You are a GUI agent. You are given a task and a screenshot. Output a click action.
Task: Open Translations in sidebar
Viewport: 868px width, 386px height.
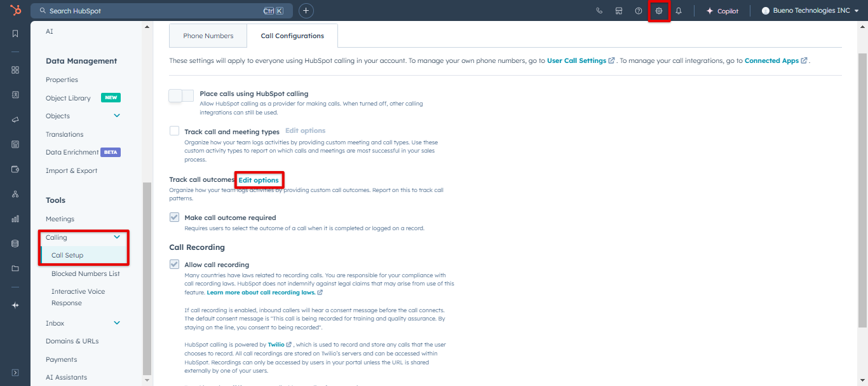click(64, 134)
